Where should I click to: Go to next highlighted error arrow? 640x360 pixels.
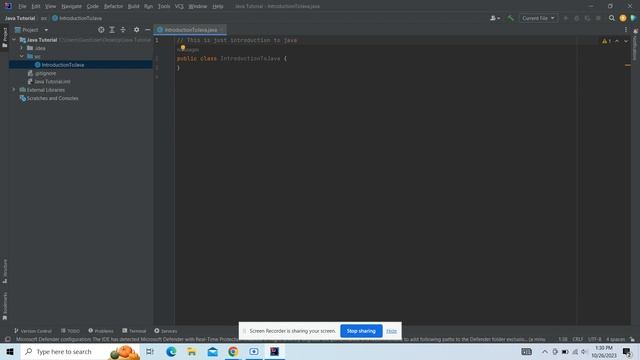(626, 41)
